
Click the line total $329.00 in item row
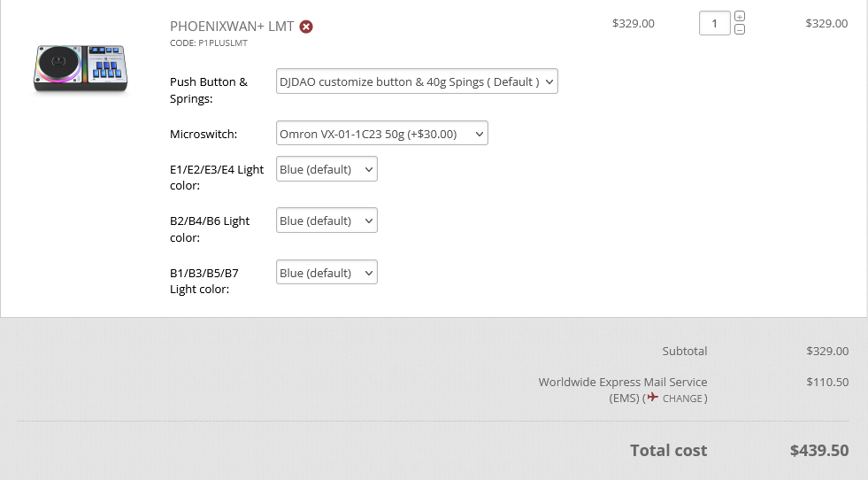(826, 23)
